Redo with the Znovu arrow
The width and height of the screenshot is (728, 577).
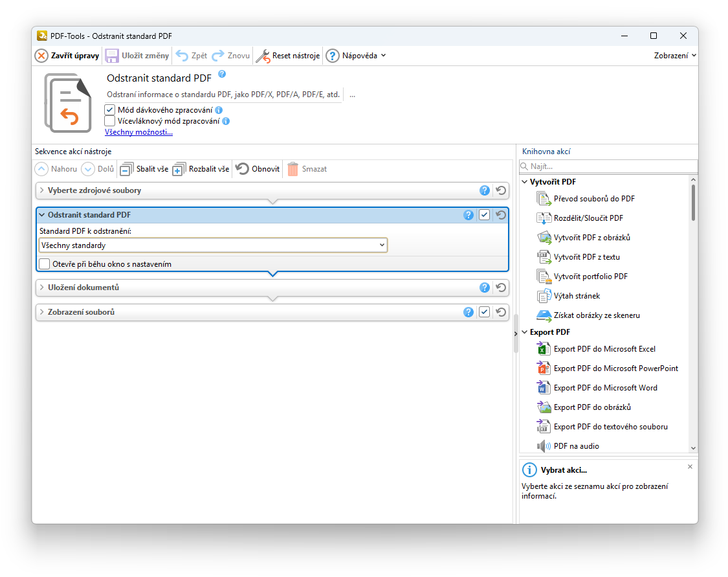click(x=217, y=56)
